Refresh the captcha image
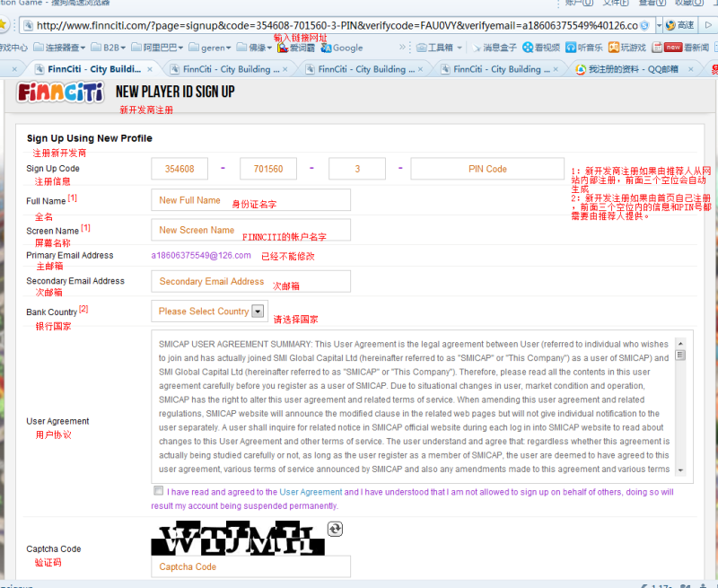This screenshot has width=718, height=588. click(x=335, y=529)
